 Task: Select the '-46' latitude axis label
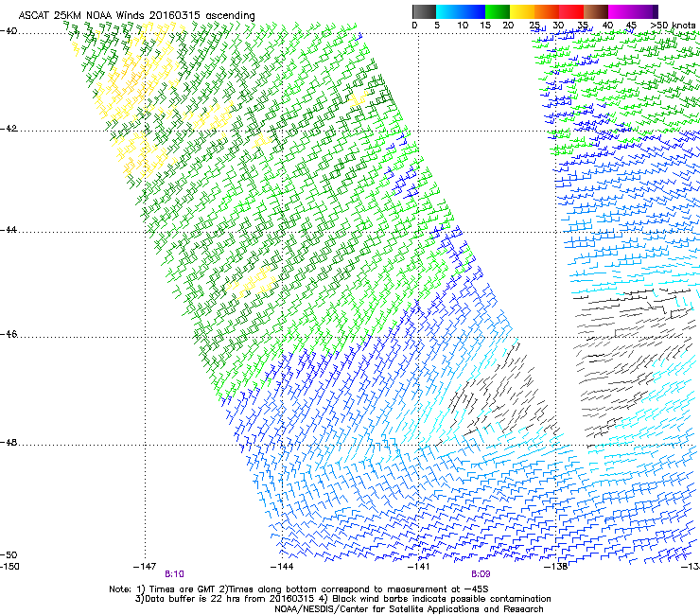pyautogui.click(x=9, y=334)
